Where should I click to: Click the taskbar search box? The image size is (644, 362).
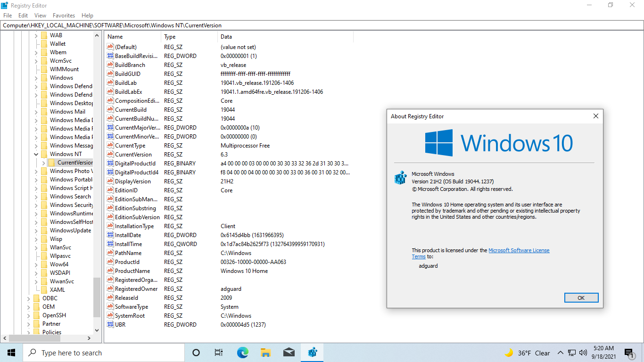click(104, 353)
